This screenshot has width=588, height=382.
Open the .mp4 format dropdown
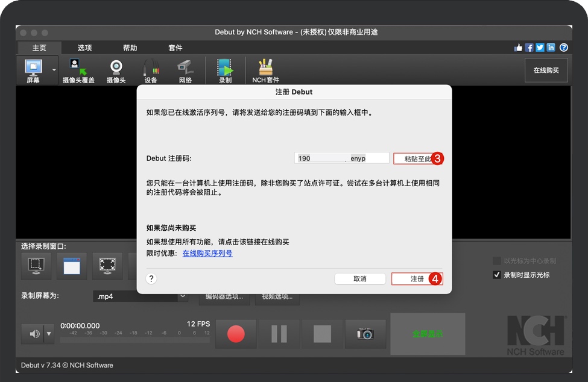pyautogui.click(x=141, y=296)
